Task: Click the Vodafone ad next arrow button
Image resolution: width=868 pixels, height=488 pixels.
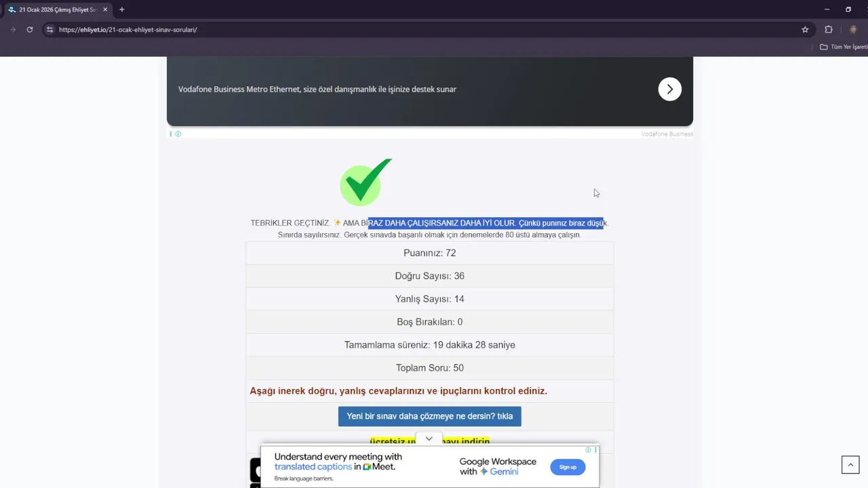Action: [x=670, y=89]
